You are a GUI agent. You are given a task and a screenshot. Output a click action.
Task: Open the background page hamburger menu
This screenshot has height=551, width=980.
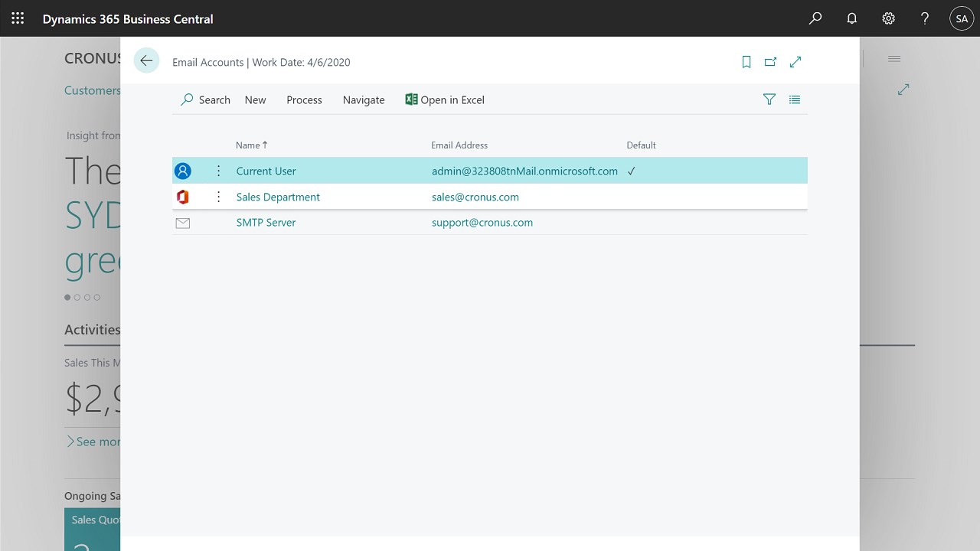894,59
